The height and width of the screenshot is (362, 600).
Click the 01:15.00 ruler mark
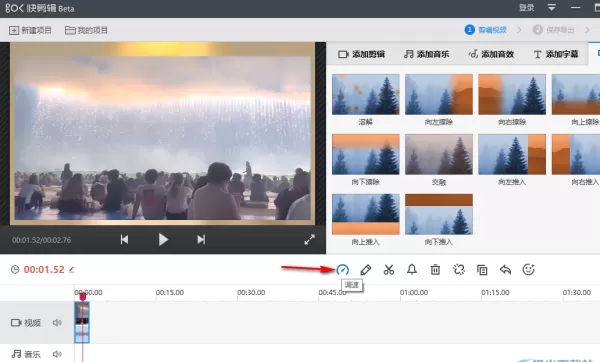point(495,292)
